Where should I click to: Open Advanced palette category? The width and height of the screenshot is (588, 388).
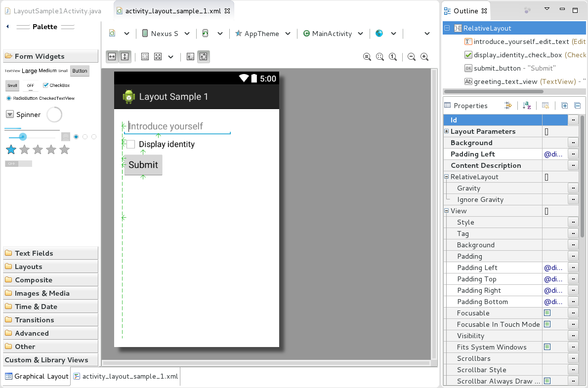point(50,333)
